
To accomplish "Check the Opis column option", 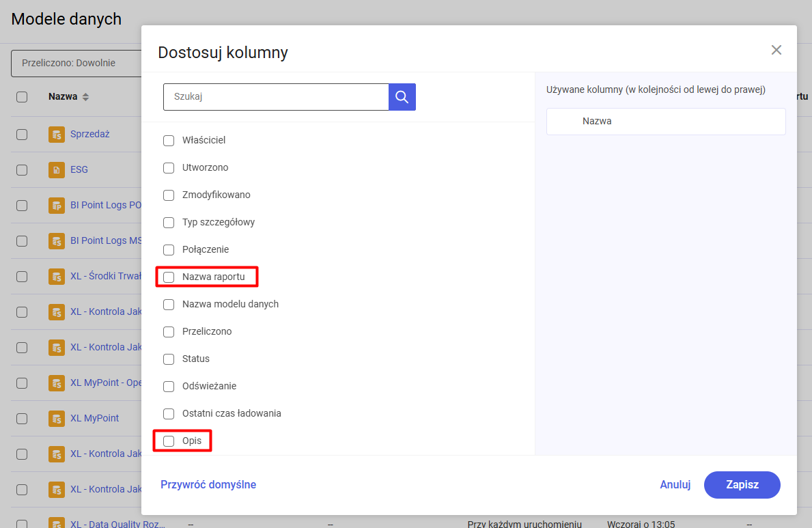I will (169, 441).
